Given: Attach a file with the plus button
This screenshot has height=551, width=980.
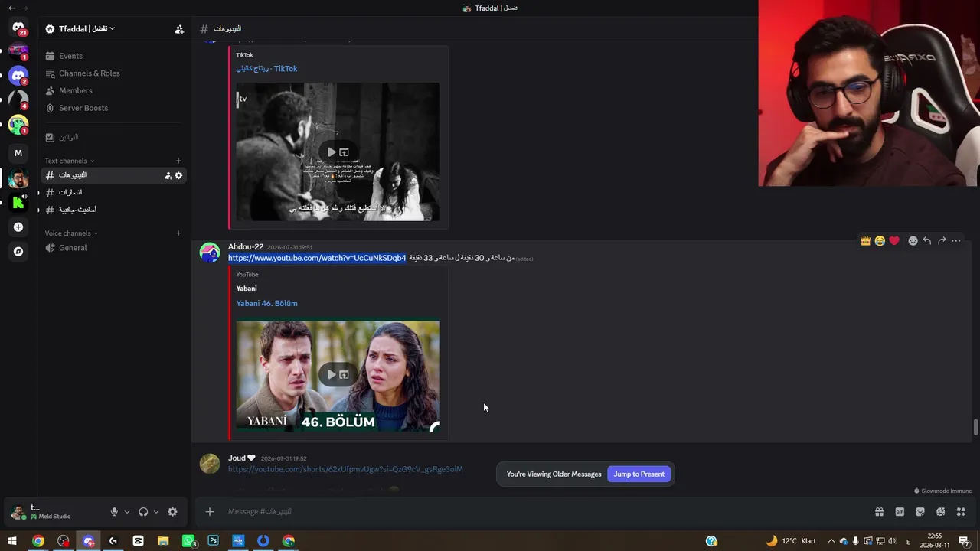Looking at the screenshot, I should point(210,511).
